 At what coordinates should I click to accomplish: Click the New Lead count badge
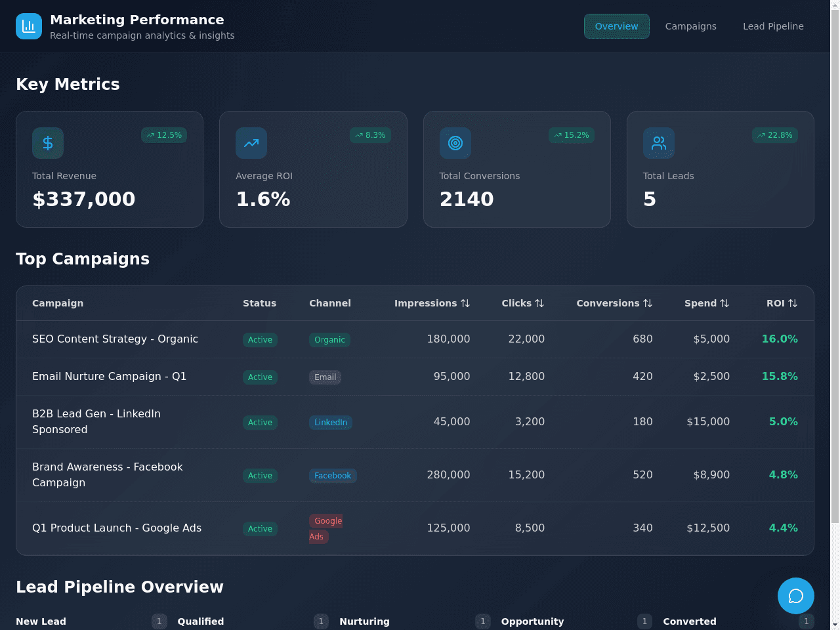click(159, 621)
